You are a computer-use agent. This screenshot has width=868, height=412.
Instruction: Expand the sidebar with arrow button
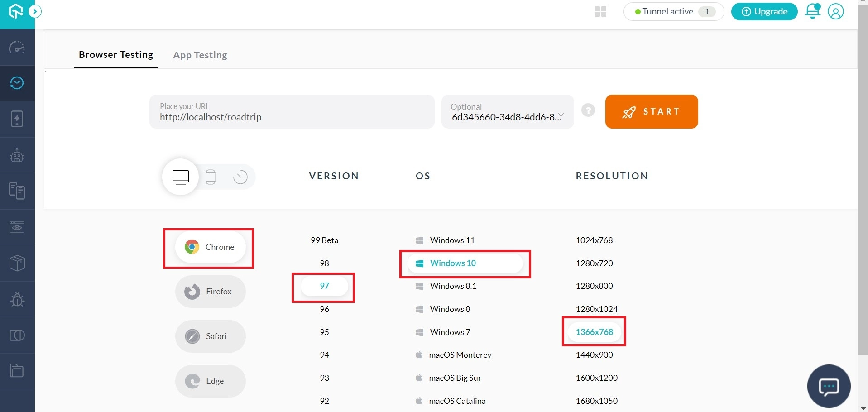click(x=35, y=11)
